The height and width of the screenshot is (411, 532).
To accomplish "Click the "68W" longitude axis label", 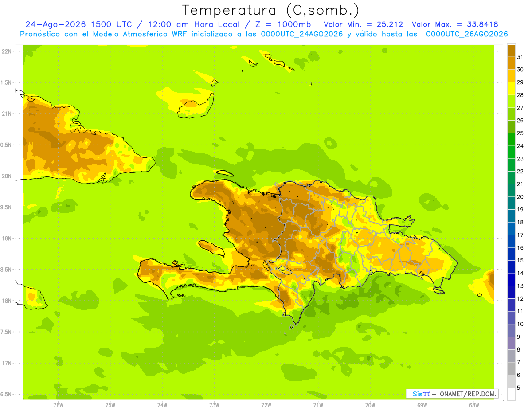I will [474, 405].
